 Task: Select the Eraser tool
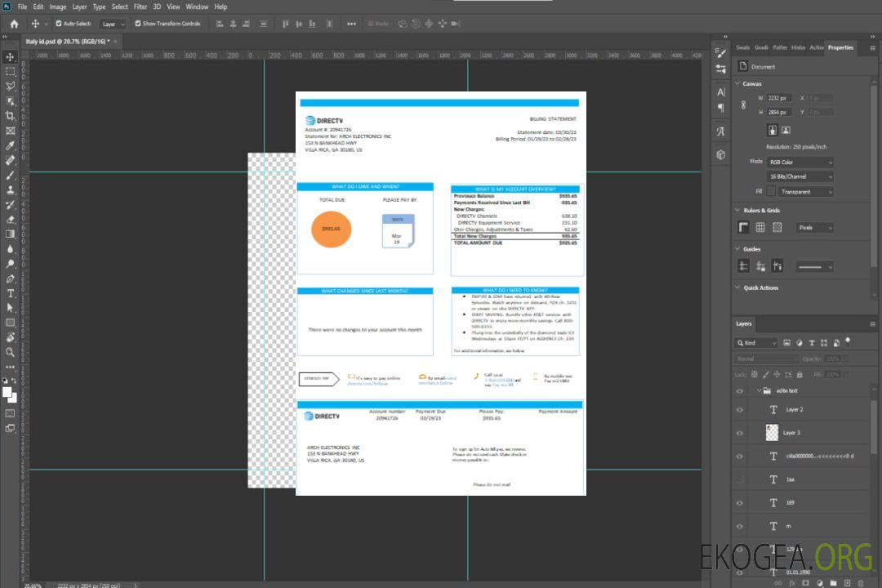click(x=11, y=219)
